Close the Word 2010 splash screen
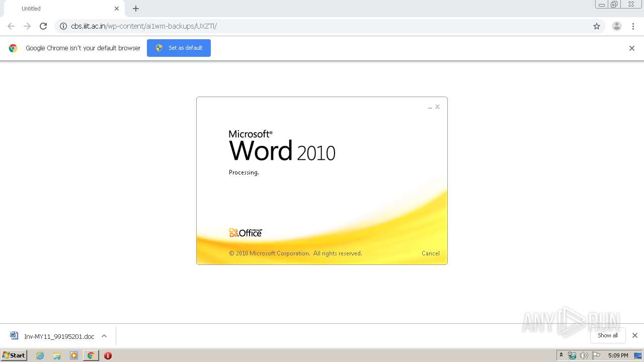644x362 pixels. point(438,107)
